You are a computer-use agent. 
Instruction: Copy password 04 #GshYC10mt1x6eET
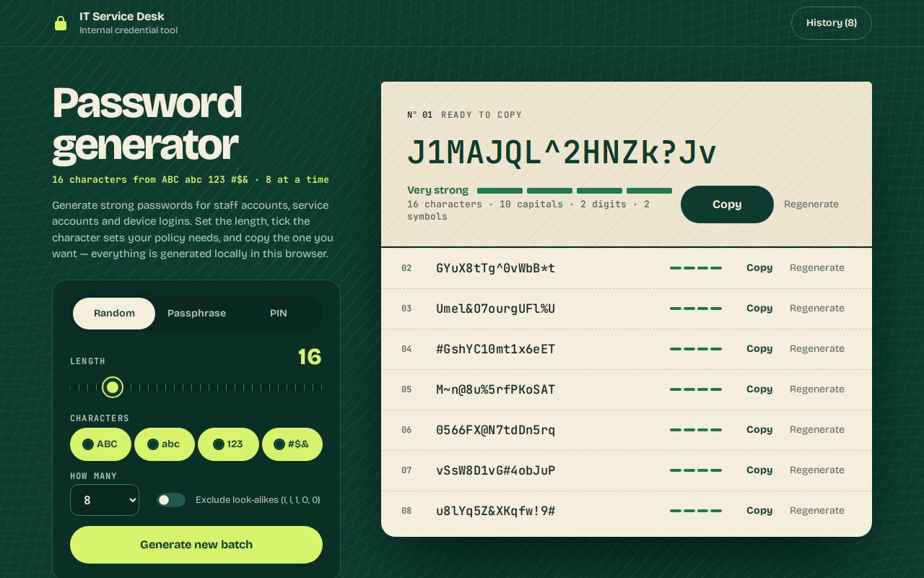(x=759, y=349)
